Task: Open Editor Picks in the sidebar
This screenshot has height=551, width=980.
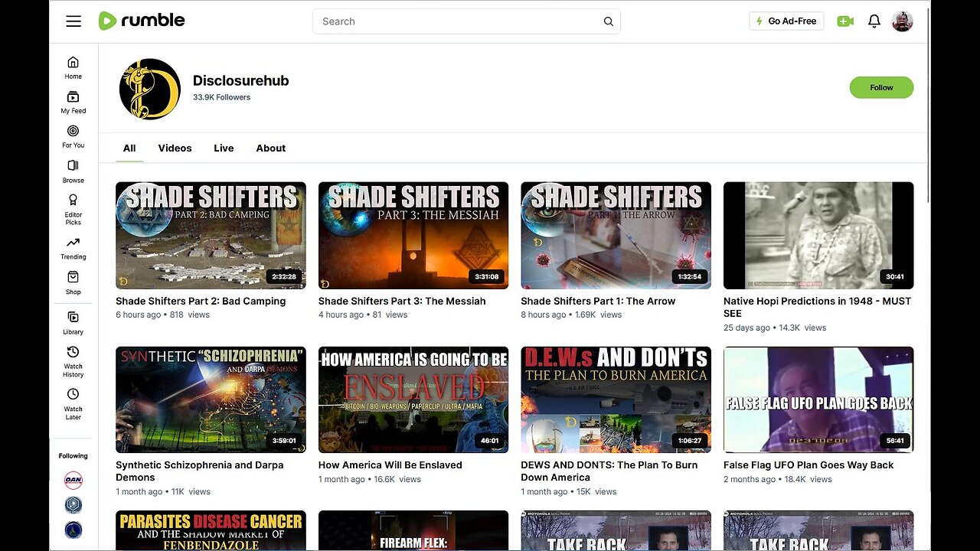Action: tap(73, 210)
